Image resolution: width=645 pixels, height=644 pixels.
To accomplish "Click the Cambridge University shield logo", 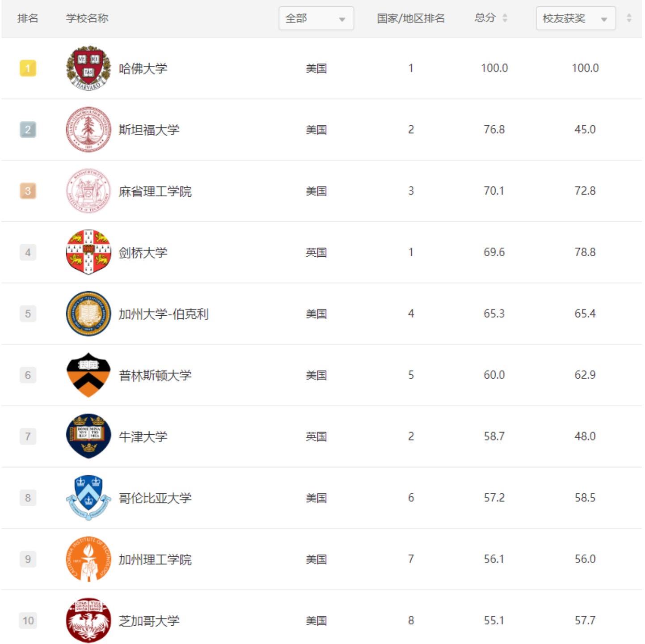I will click(89, 252).
